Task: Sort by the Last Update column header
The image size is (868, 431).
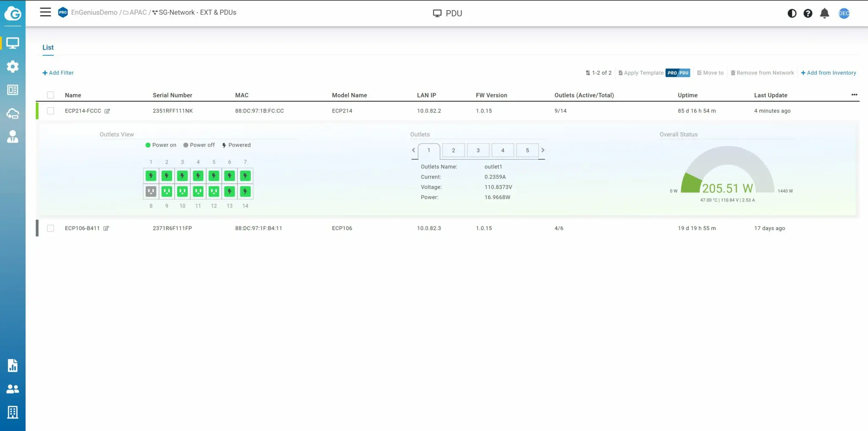Action: point(771,95)
